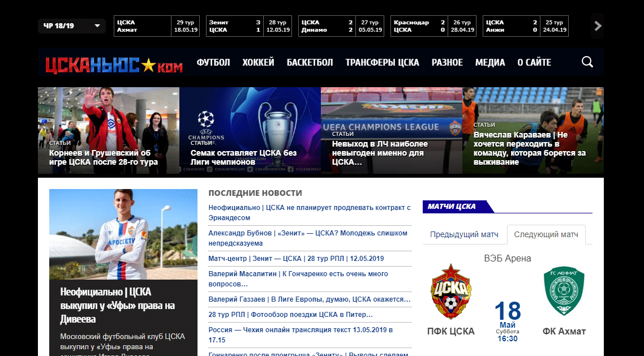Open the Футбол menu
The image size is (644, 356).
tap(213, 62)
